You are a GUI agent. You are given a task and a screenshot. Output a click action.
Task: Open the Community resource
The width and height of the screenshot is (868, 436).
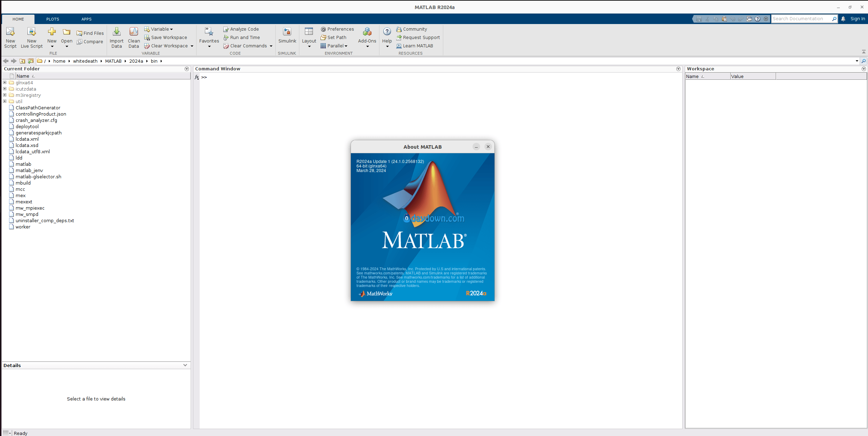(x=412, y=29)
